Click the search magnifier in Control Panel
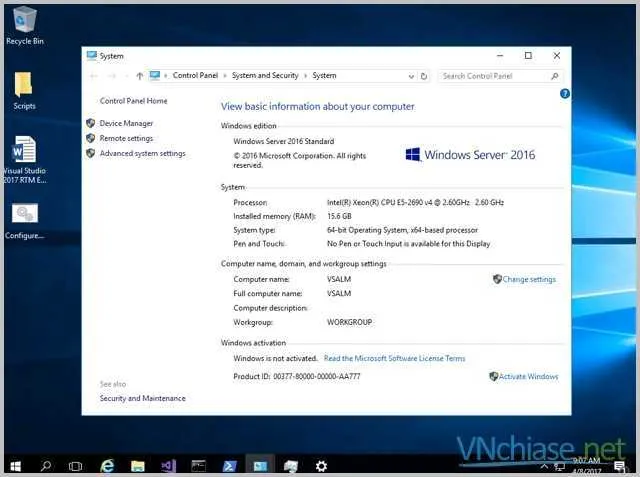640x477 pixels. click(555, 76)
